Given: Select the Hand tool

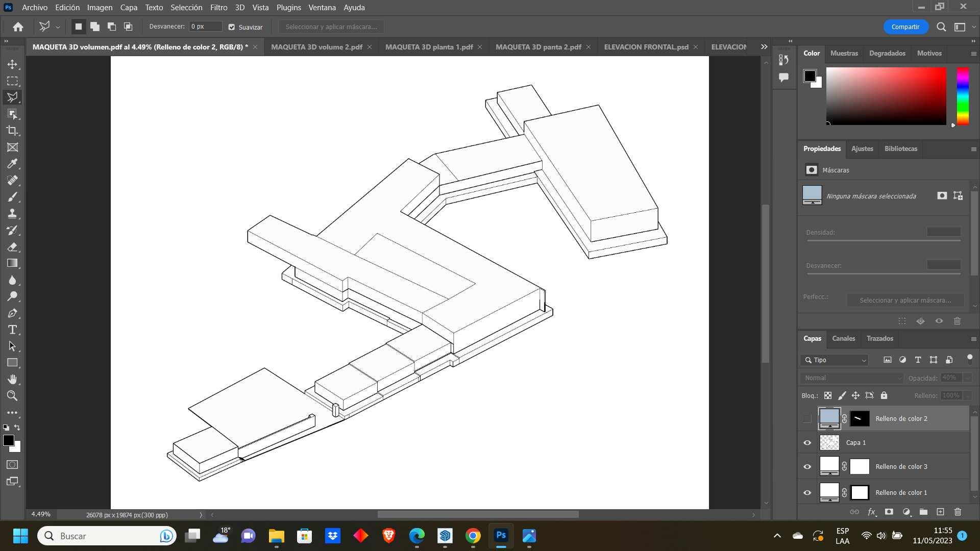Looking at the screenshot, I should tap(12, 379).
